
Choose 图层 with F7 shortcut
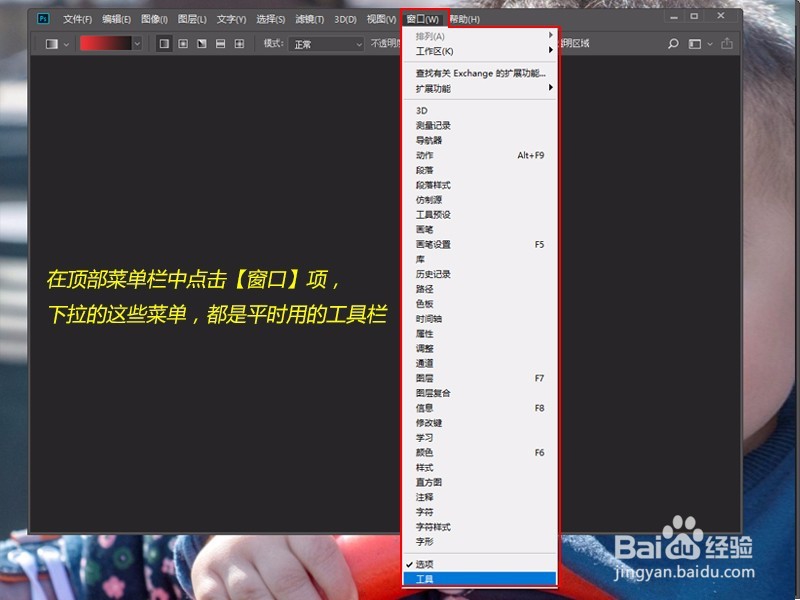480,378
